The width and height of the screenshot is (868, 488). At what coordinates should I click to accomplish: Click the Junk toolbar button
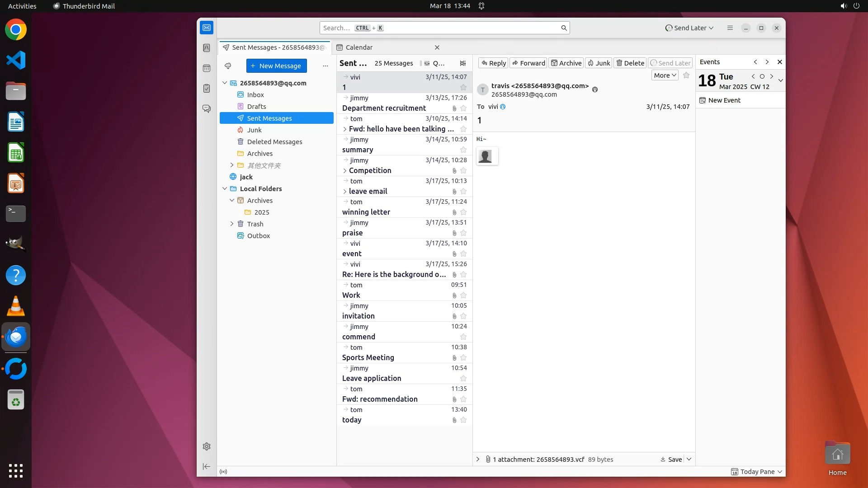tap(598, 63)
